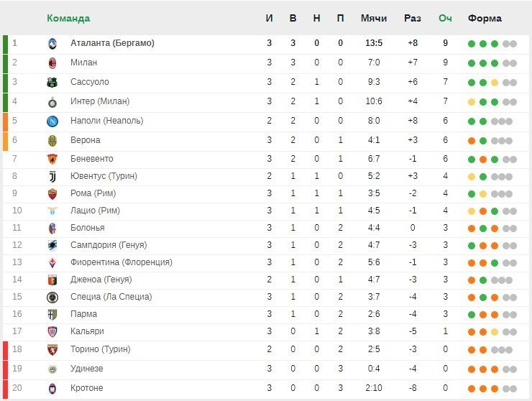Click the Sassuolo green crest icon

(x=52, y=82)
